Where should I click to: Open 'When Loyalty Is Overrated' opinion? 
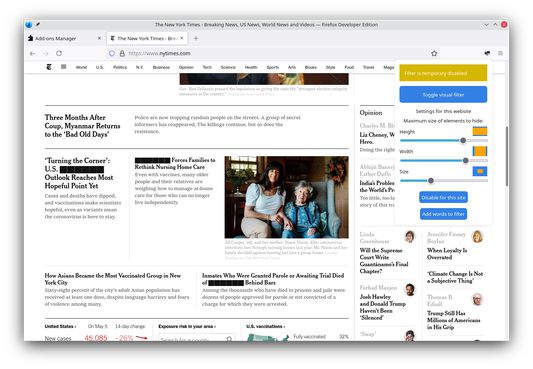pos(447,254)
